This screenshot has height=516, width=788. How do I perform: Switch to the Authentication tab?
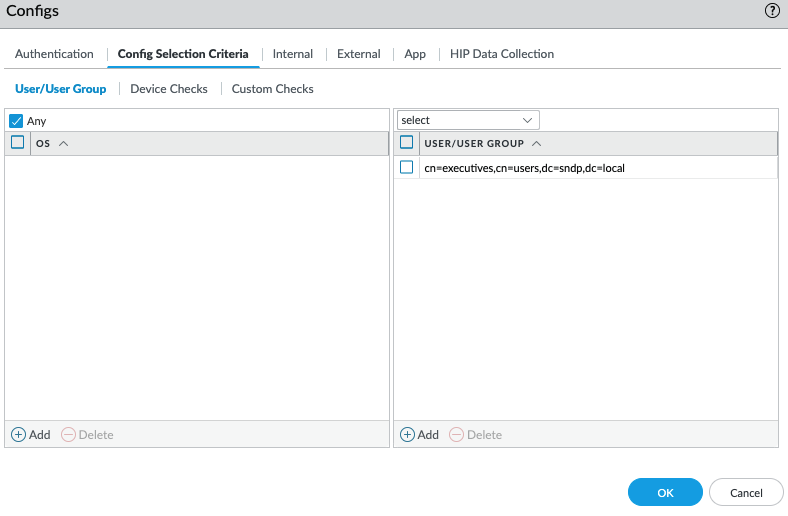[54, 54]
